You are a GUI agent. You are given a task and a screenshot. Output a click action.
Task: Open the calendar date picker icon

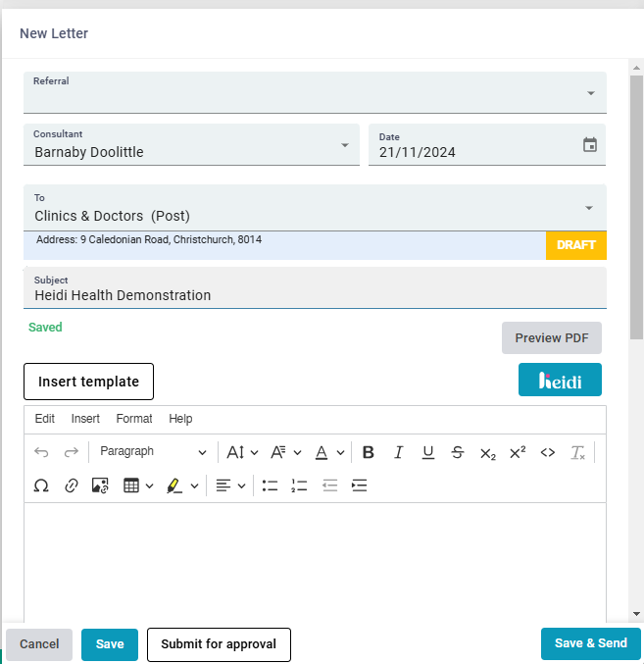(x=590, y=145)
